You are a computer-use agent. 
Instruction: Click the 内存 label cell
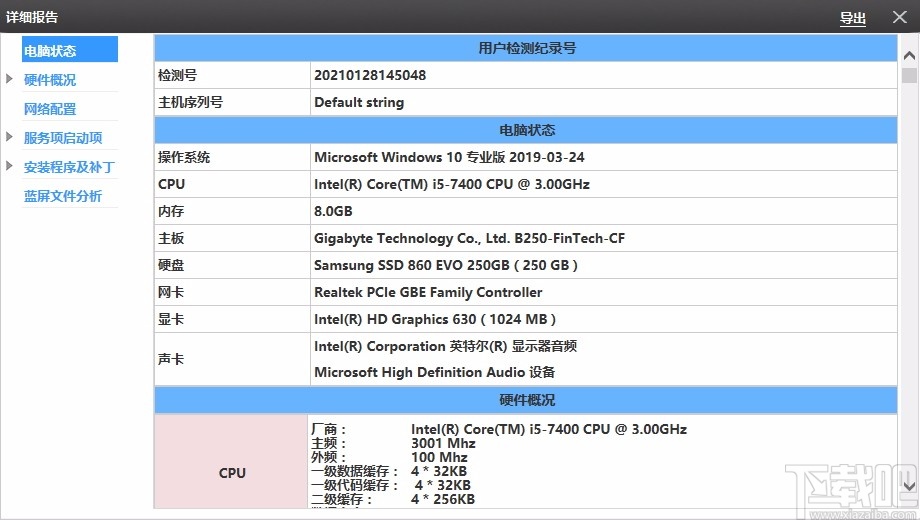[232, 211]
